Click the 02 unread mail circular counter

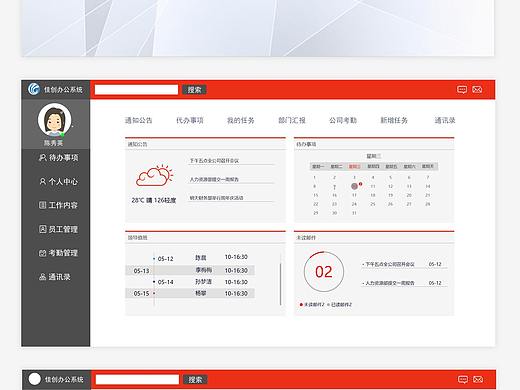[324, 272]
